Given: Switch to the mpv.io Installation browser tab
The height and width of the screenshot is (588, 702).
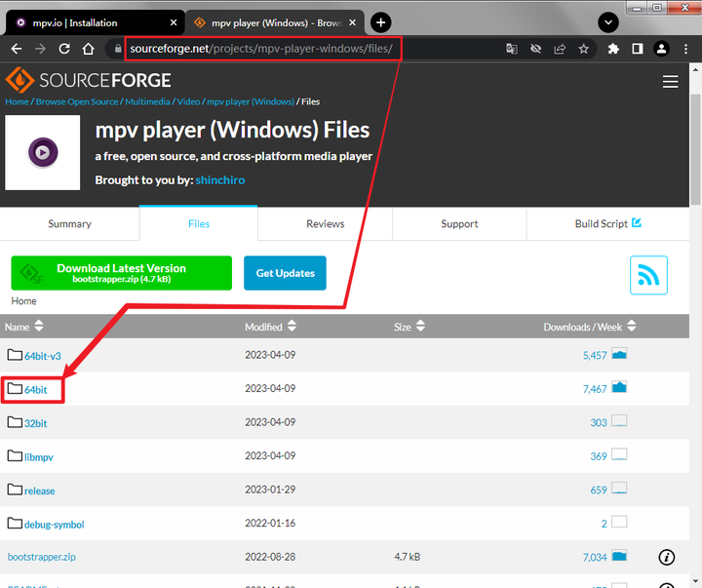Looking at the screenshot, I should [94, 22].
